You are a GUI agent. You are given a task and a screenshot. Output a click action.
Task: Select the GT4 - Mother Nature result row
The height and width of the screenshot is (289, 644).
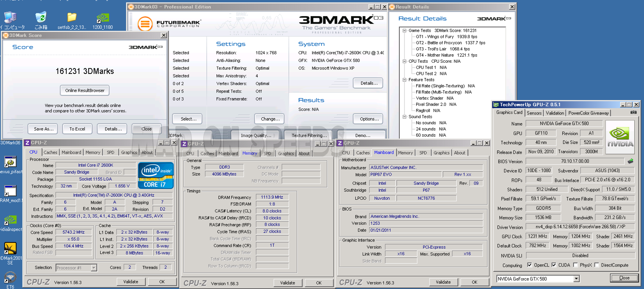(446, 55)
